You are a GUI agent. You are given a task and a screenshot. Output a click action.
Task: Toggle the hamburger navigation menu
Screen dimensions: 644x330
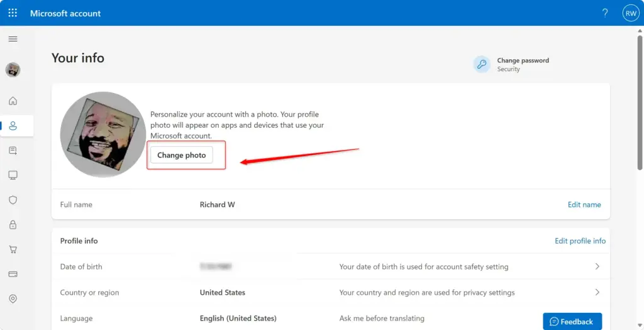pos(13,39)
